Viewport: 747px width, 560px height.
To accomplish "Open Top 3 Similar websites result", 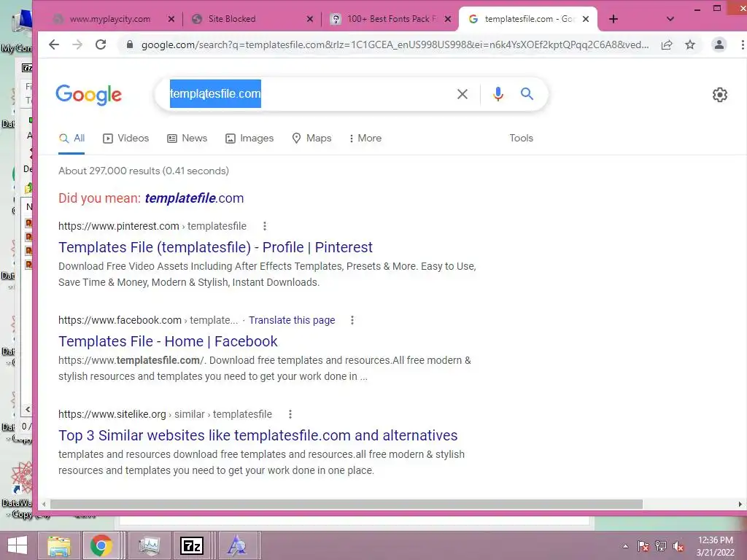I will pyautogui.click(x=258, y=435).
